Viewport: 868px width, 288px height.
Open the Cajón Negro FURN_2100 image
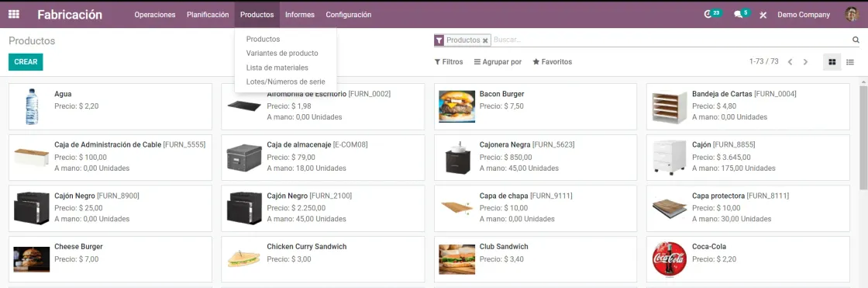[x=244, y=208]
